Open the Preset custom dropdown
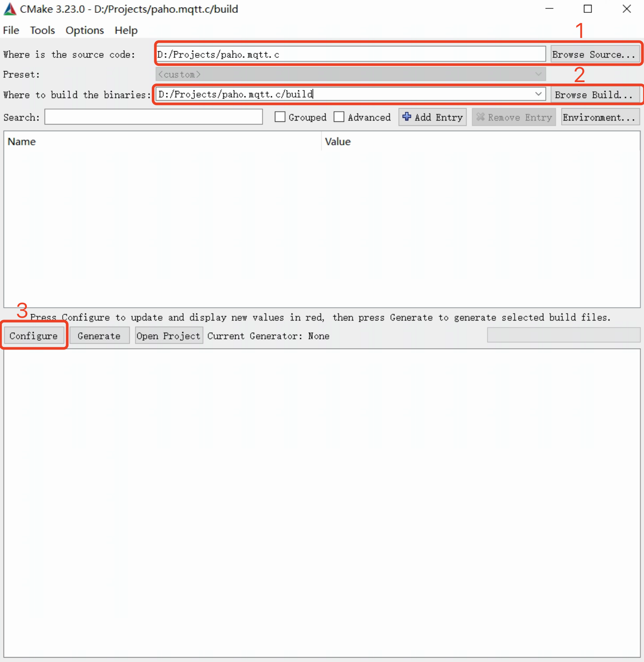 pyautogui.click(x=351, y=74)
